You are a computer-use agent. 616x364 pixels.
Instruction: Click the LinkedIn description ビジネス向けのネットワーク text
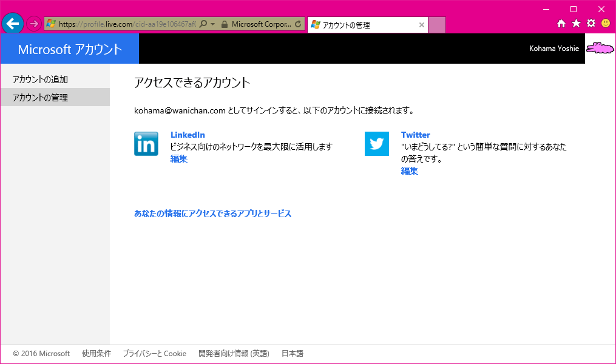pos(251,147)
